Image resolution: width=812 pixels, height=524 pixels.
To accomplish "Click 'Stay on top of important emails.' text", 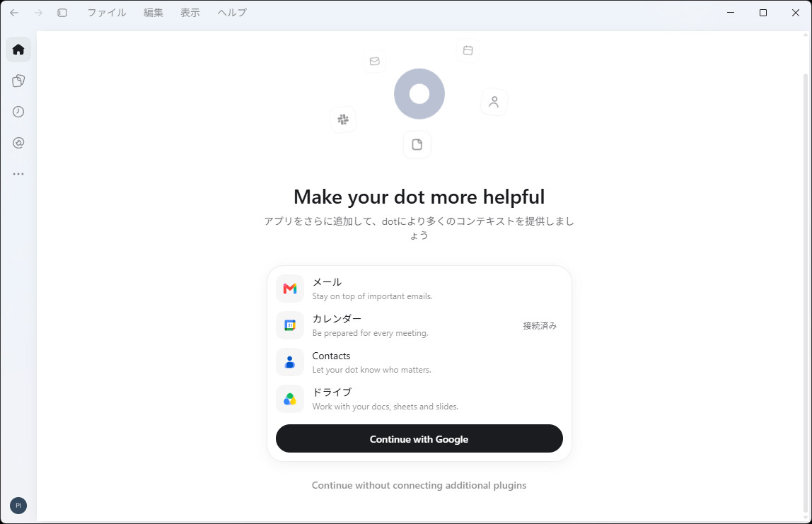I will [x=372, y=296].
